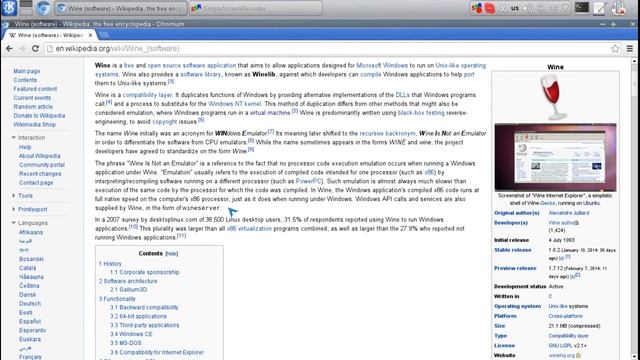Jump to 3.1 Backward compatibility section
The width and height of the screenshot is (640, 360).
pyautogui.click(x=144, y=307)
